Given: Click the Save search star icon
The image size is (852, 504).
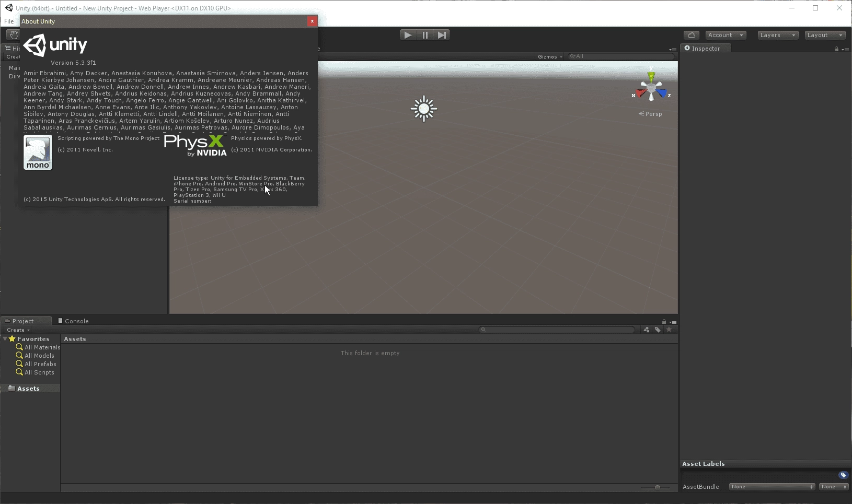Looking at the screenshot, I should pyautogui.click(x=669, y=330).
